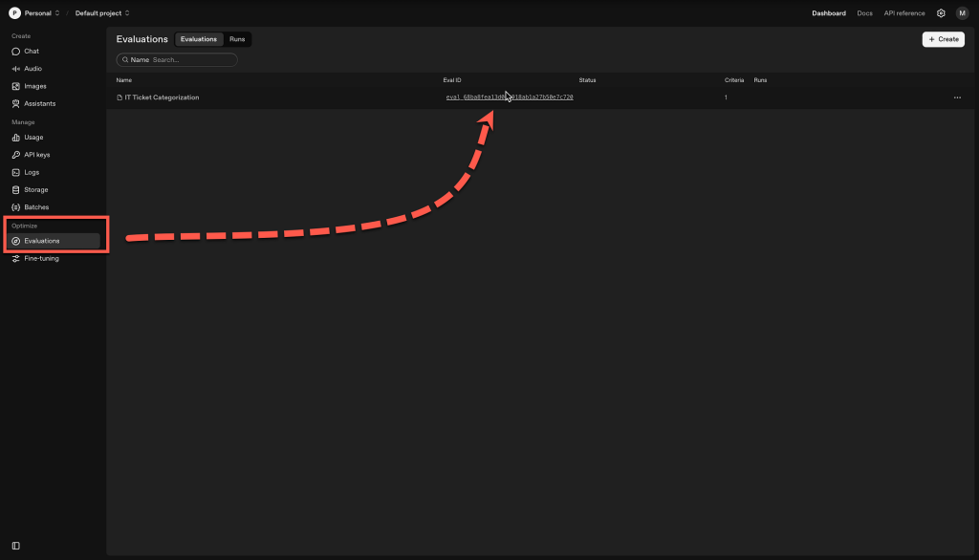Open the IT Ticket Categorization eval ID link

509,97
